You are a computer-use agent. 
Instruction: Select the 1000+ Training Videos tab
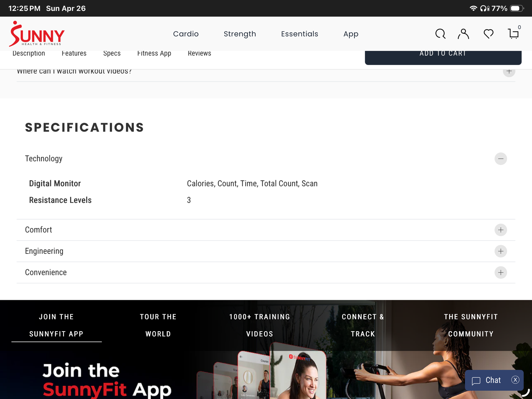click(x=259, y=325)
